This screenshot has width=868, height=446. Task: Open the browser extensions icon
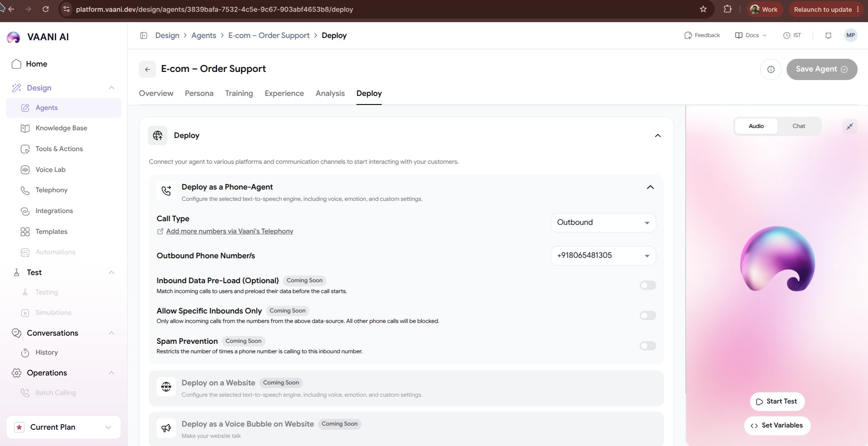(x=727, y=9)
